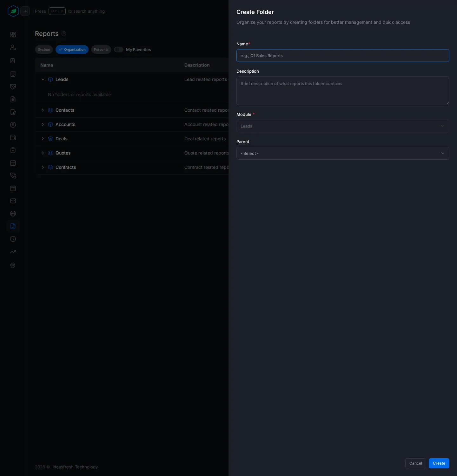The width and height of the screenshot is (457, 476).
Task: Click the "Lead related reports" description text
Action: coord(206,79)
